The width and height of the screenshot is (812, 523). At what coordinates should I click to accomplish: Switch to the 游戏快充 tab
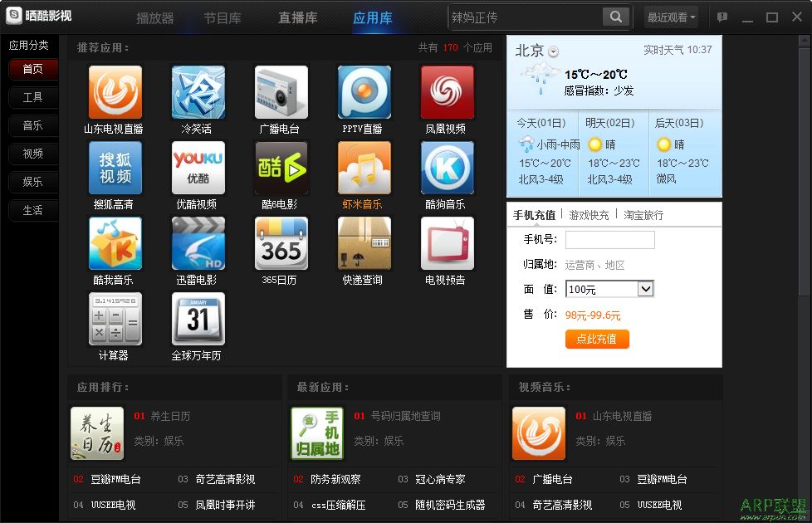coord(589,215)
